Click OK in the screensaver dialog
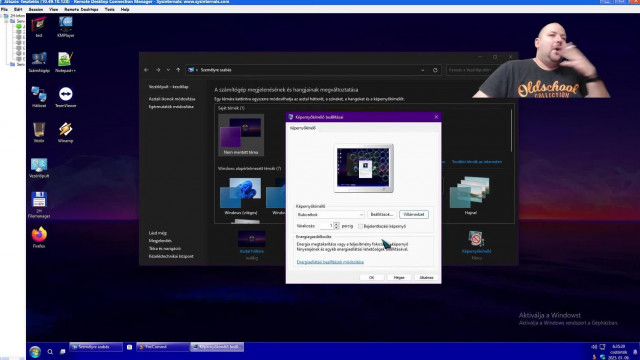 [x=371, y=278]
